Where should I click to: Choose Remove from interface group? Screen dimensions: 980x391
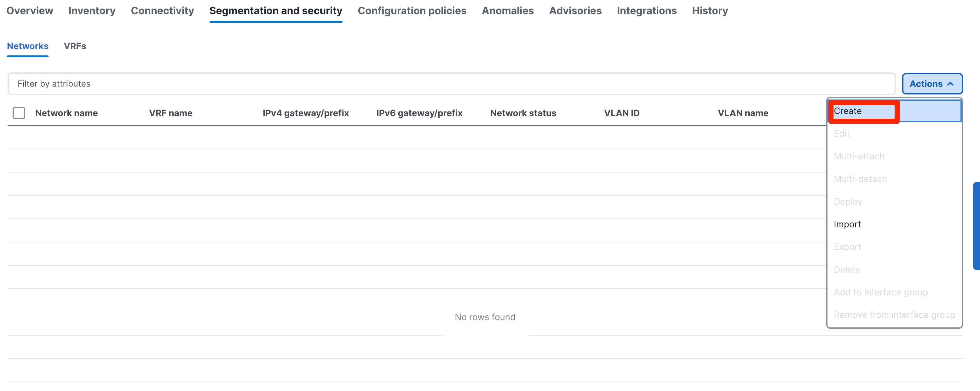[894, 314]
